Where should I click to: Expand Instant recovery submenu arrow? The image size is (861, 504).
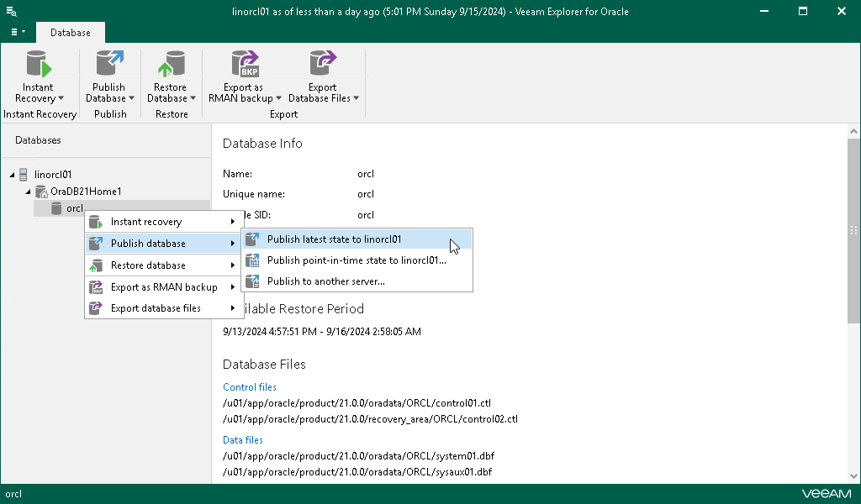(233, 222)
